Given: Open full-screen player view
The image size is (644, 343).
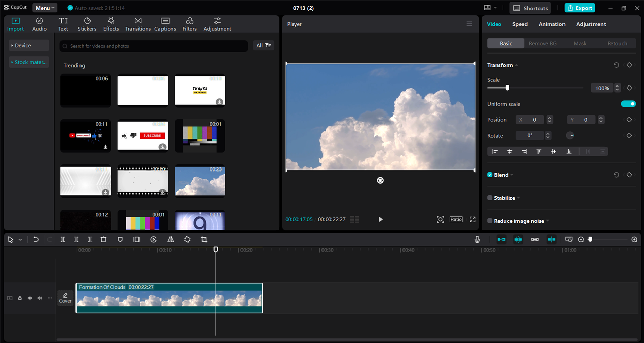Looking at the screenshot, I should pos(473,219).
